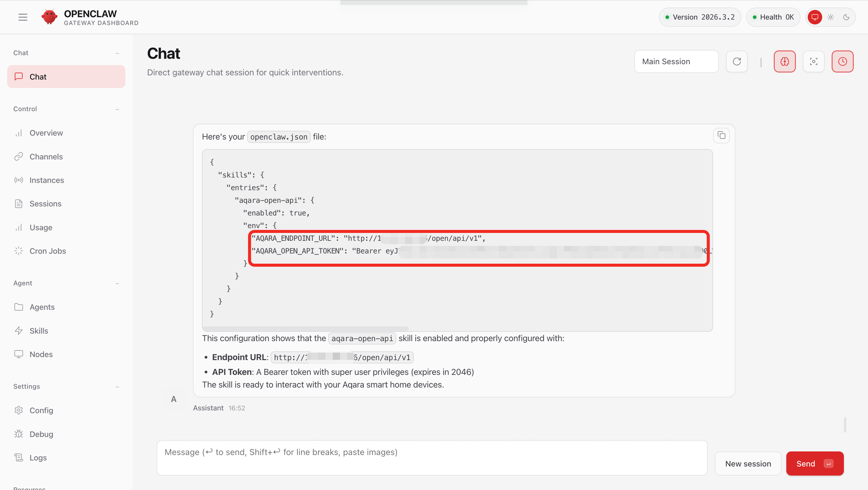This screenshot has height=490, width=868.
Task: Copy the assistant message with the copy icon
Action: tap(721, 136)
